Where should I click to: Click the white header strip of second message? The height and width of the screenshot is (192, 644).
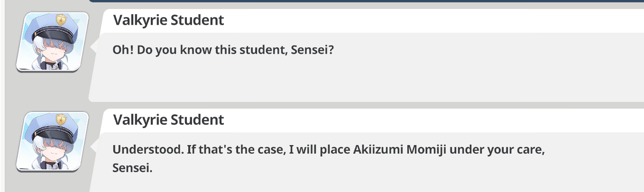[372, 120]
